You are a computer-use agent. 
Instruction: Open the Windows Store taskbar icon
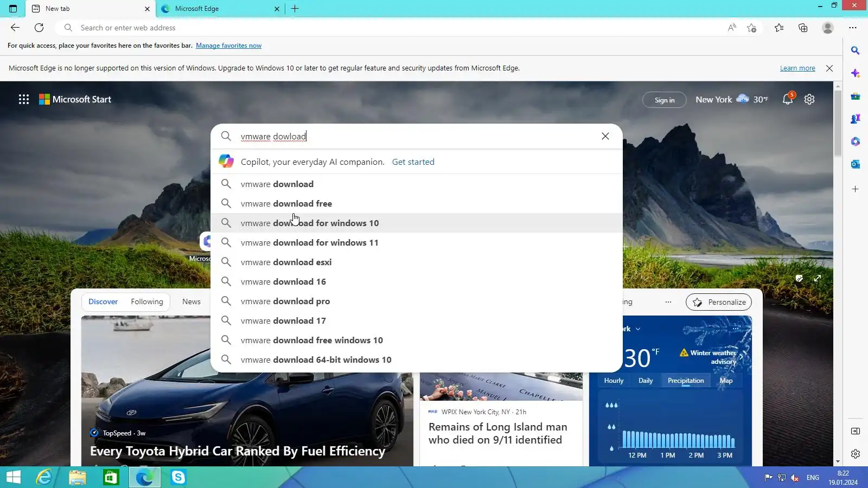111,477
